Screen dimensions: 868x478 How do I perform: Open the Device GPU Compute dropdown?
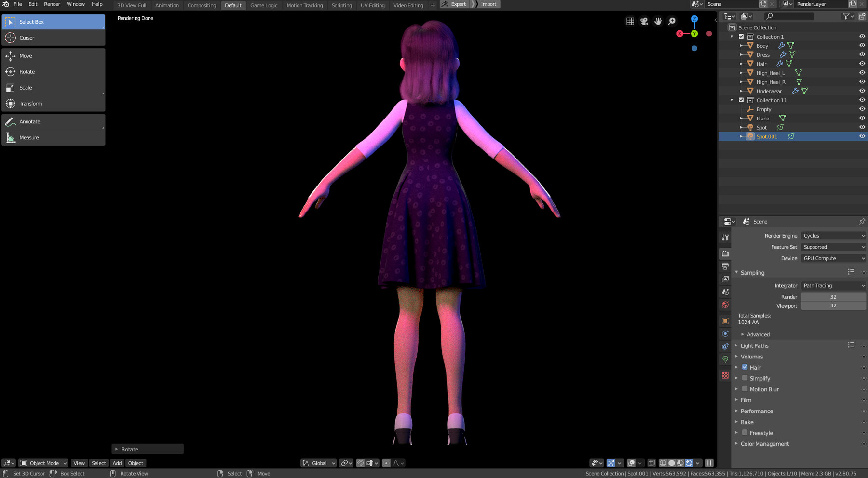834,258
